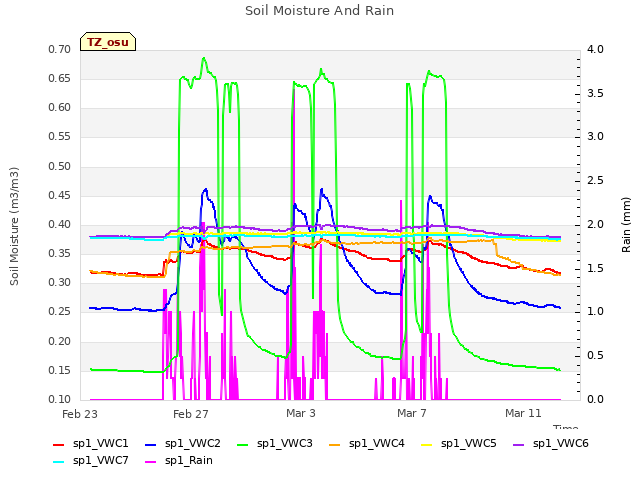Click the 3.5 rain axis tick label
640x480 pixels.
click(595, 93)
